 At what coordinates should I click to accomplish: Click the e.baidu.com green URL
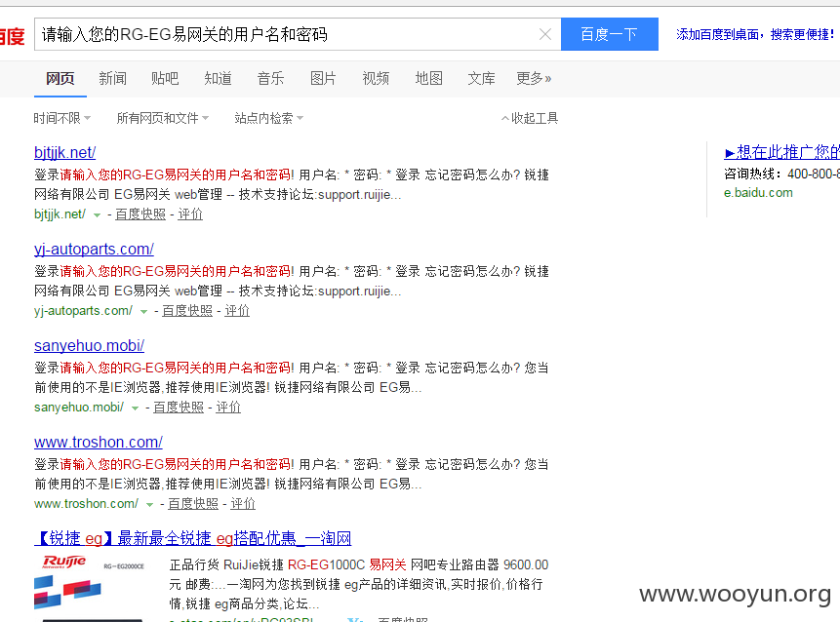(x=758, y=193)
